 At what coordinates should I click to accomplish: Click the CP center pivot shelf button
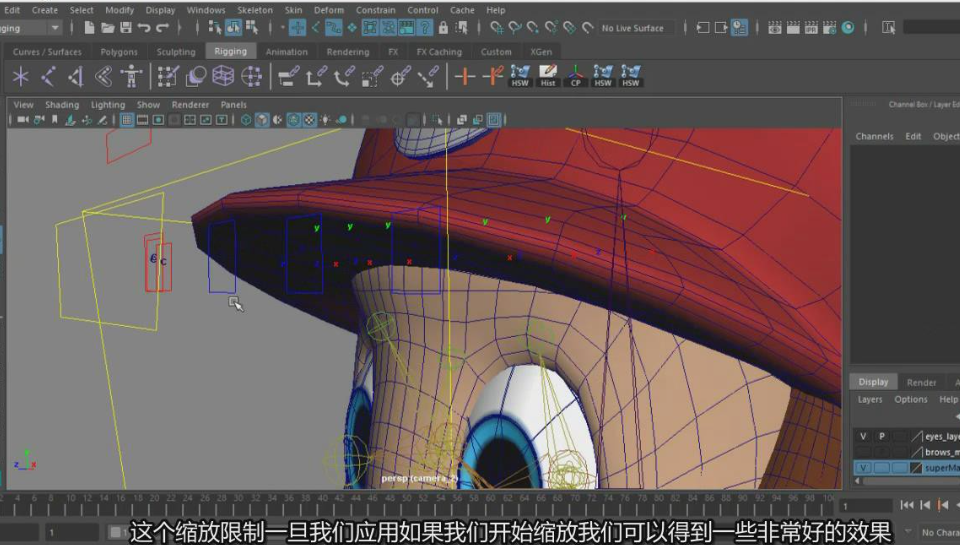(x=576, y=76)
